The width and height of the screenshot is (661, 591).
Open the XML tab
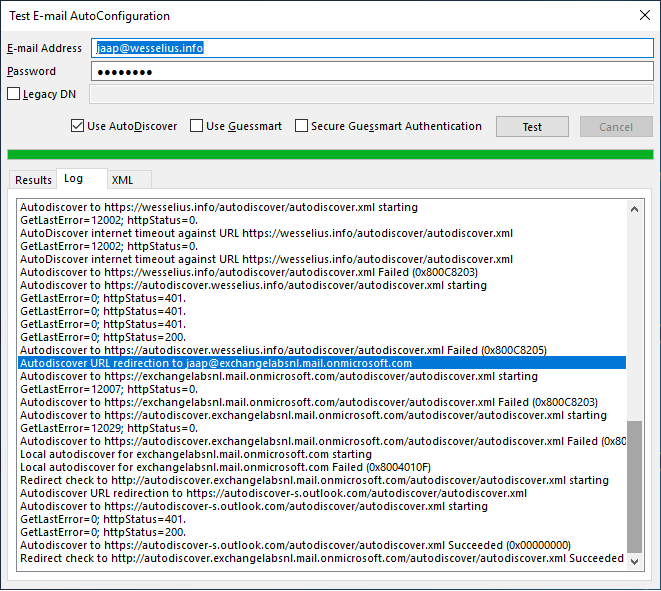(x=123, y=180)
